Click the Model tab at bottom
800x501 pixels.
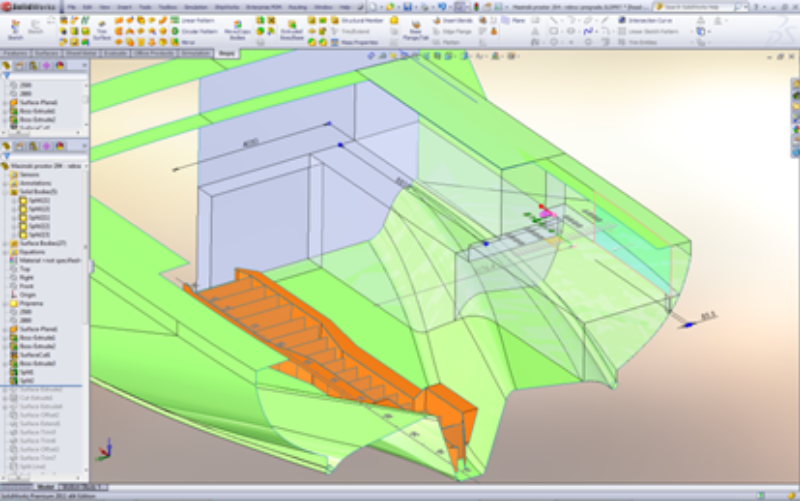43,487
